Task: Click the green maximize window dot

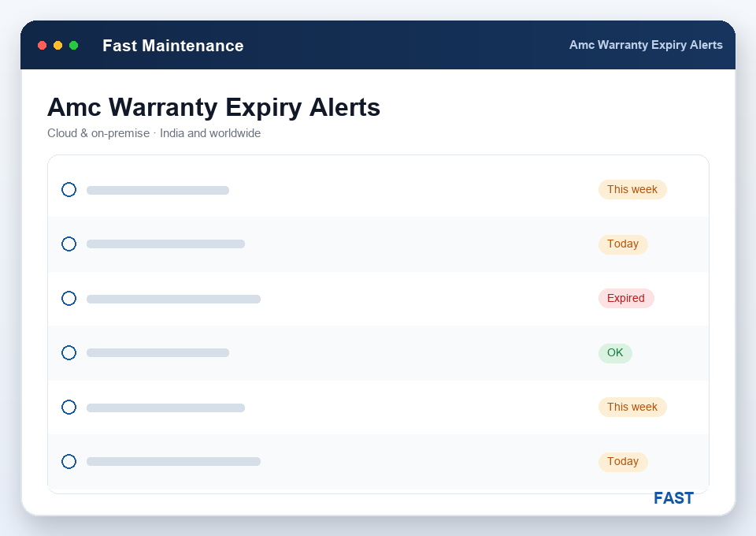Action: coord(74,46)
